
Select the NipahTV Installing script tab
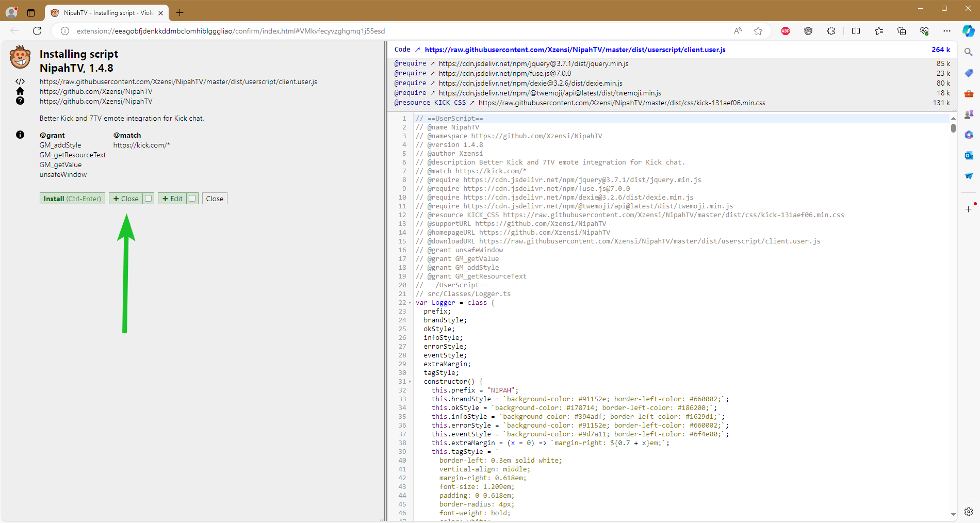107,13
